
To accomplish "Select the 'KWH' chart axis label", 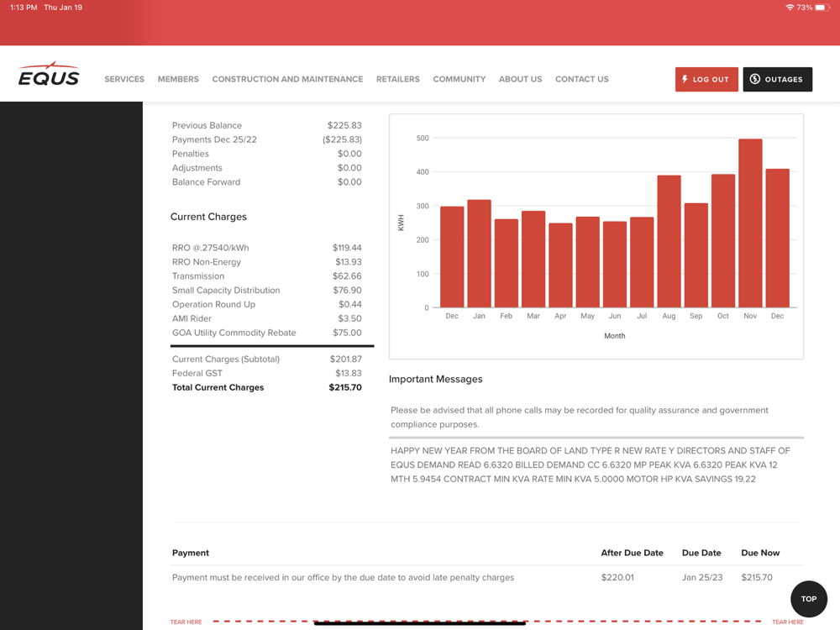I will click(x=401, y=223).
